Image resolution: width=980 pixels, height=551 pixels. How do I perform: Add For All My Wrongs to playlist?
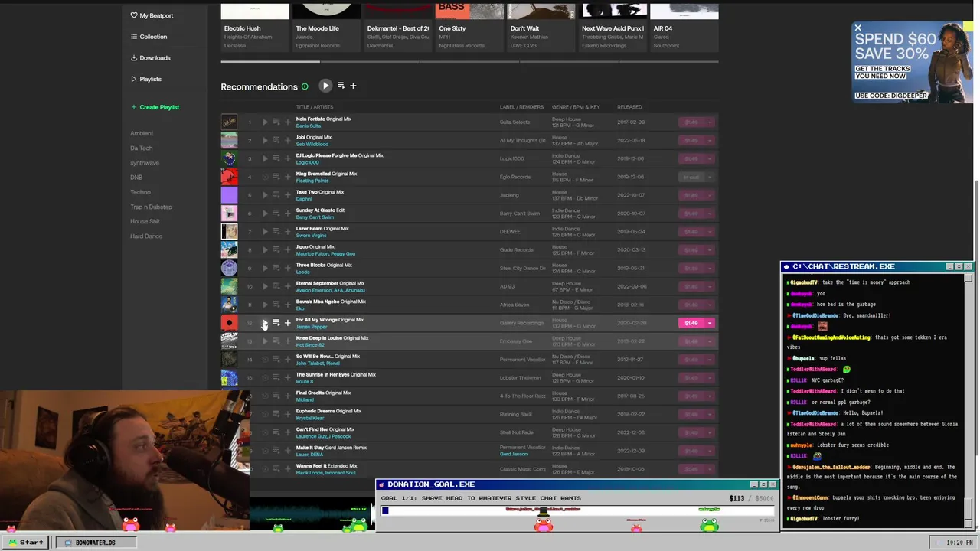pos(288,323)
